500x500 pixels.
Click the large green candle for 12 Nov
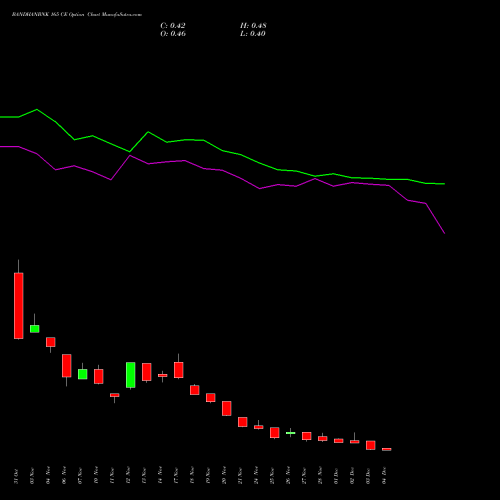pyautogui.click(x=131, y=375)
